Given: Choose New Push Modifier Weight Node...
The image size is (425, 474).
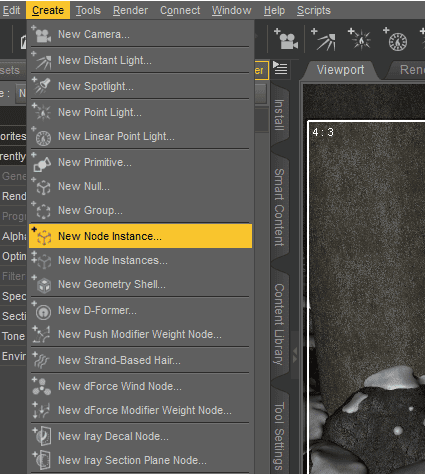Looking at the screenshot, I should pyautogui.click(x=140, y=334).
